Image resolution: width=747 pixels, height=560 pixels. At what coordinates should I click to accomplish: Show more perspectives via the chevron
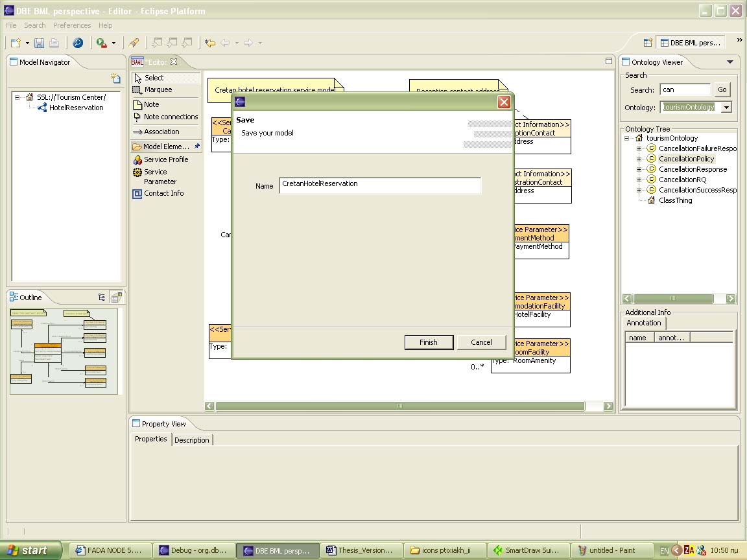pos(739,40)
